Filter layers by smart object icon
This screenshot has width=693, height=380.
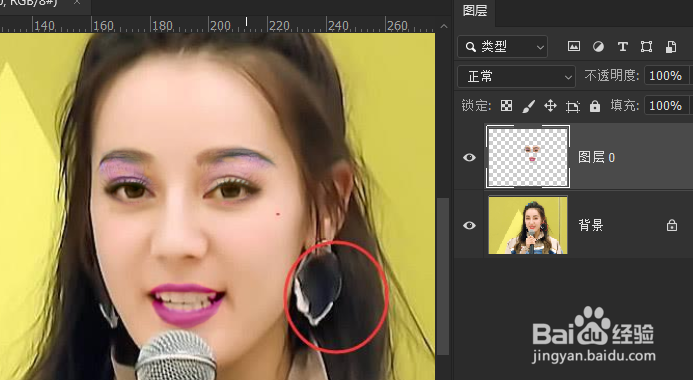click(670, 46)
